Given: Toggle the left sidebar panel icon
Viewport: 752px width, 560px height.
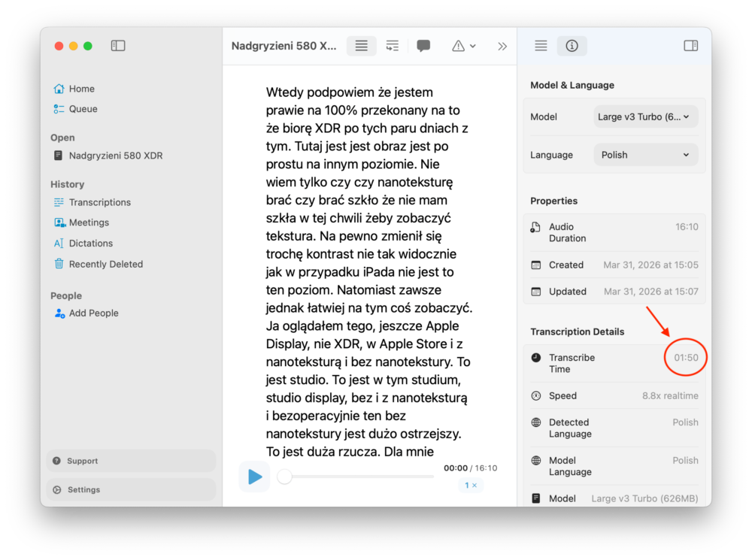Looking at the screenshot, I should 118,46.
